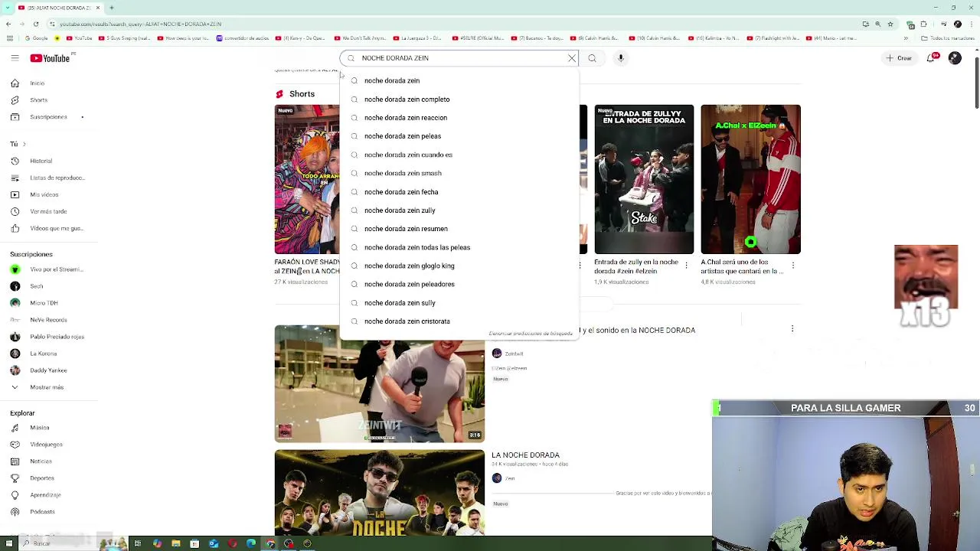Open Ver más tarde

point(48,211)
